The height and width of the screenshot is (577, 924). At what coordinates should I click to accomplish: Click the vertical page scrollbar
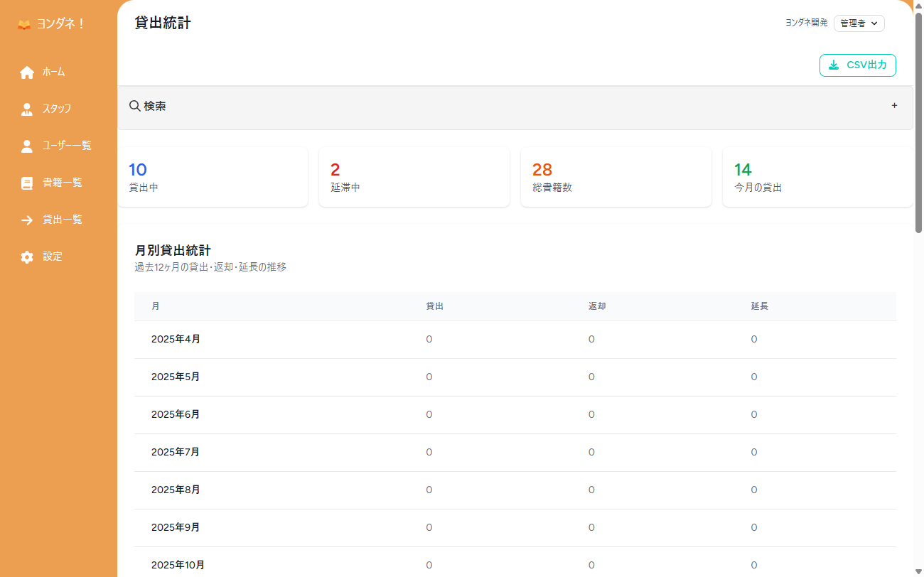(x=918, y=128)
